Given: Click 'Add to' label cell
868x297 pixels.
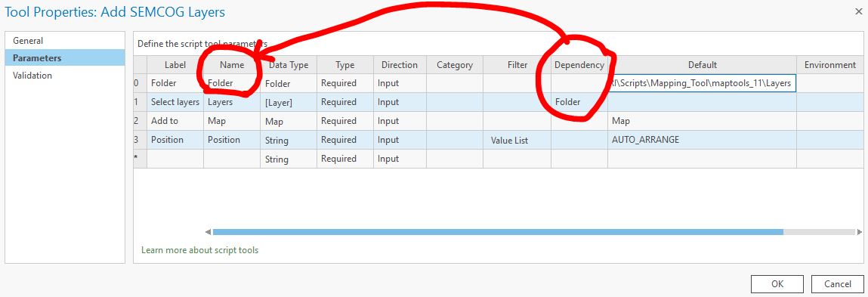Looking at the screenshot, I should coord(175,121).
